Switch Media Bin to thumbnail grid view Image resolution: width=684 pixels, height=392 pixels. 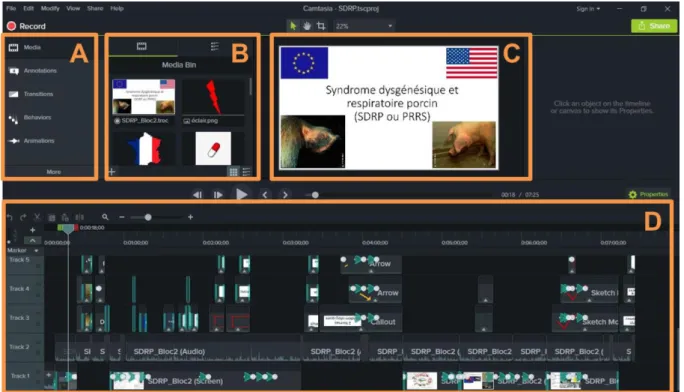click(x=234, y=172)
